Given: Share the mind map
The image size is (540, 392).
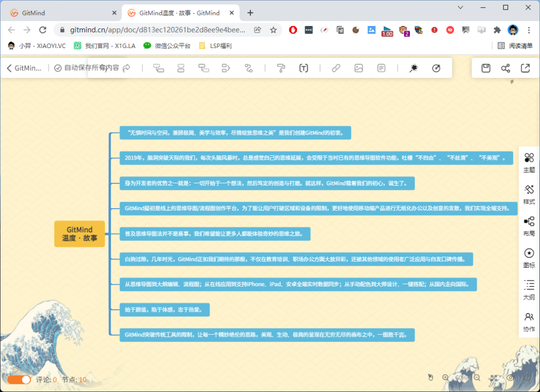Looking at the screenshot, I should (x=505, y=68).
